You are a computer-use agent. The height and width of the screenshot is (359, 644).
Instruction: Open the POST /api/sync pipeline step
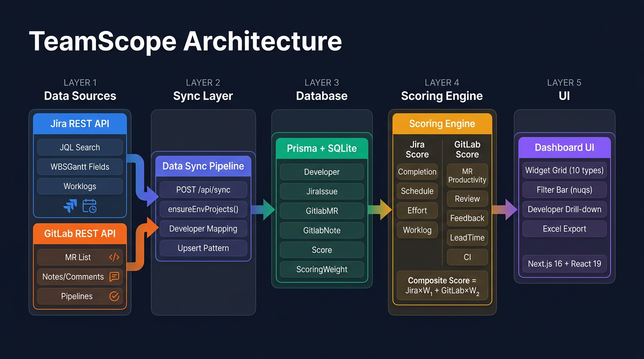coord(203,189)
